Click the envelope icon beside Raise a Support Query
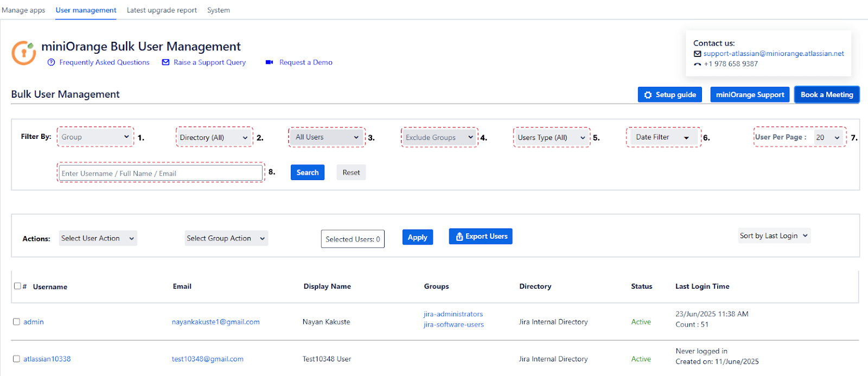Viewport: 868px width, 376px height. (x=166, y=62)
